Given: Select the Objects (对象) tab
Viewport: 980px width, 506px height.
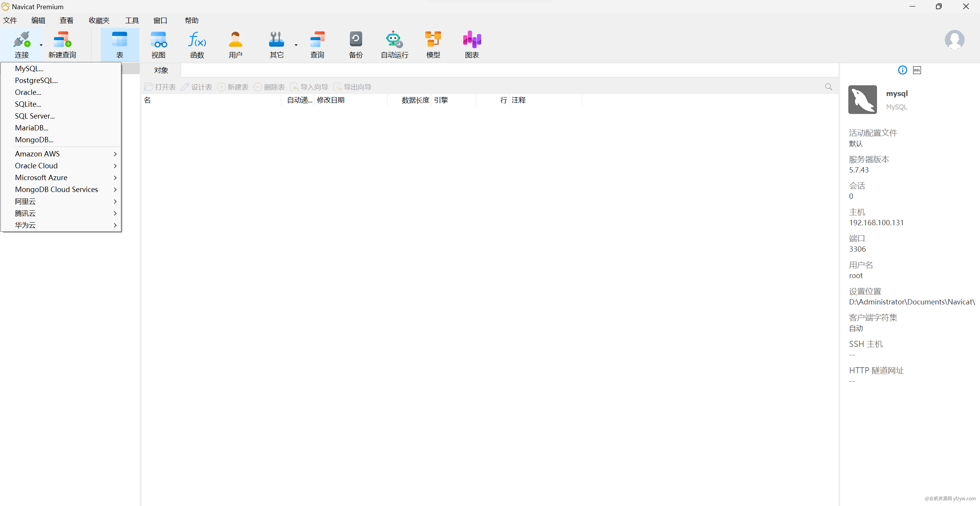Looking at the screenshot, I should (161, 70).
